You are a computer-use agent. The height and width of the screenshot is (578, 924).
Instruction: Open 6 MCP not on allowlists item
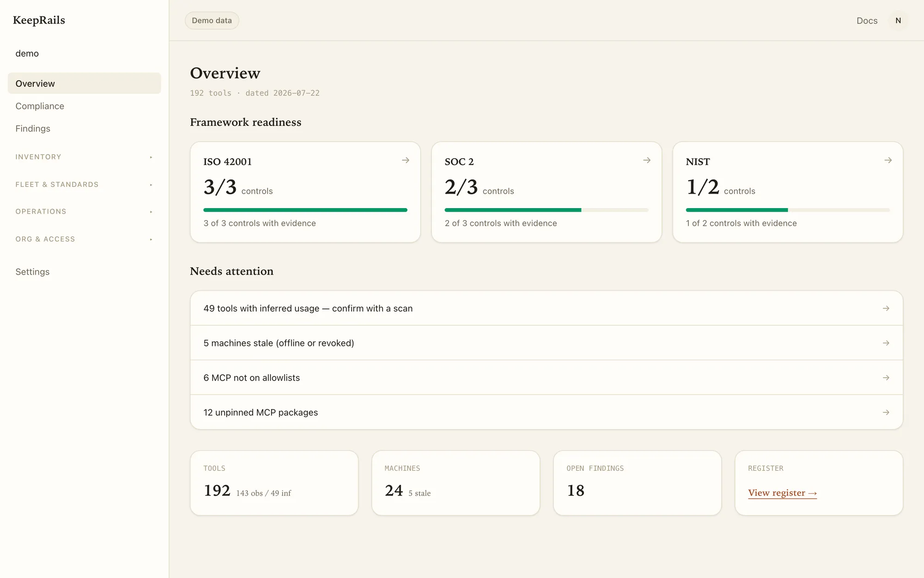tap(547, 378)
